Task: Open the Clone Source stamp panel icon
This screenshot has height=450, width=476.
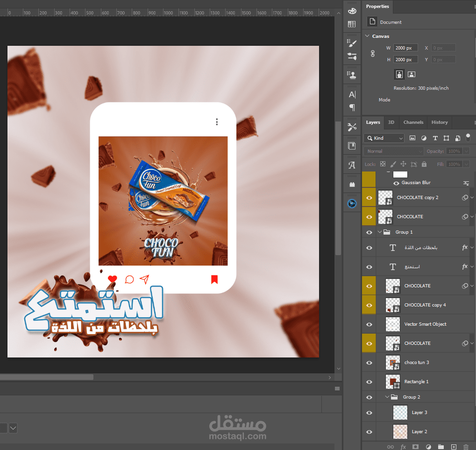Action: coord(352,75)
